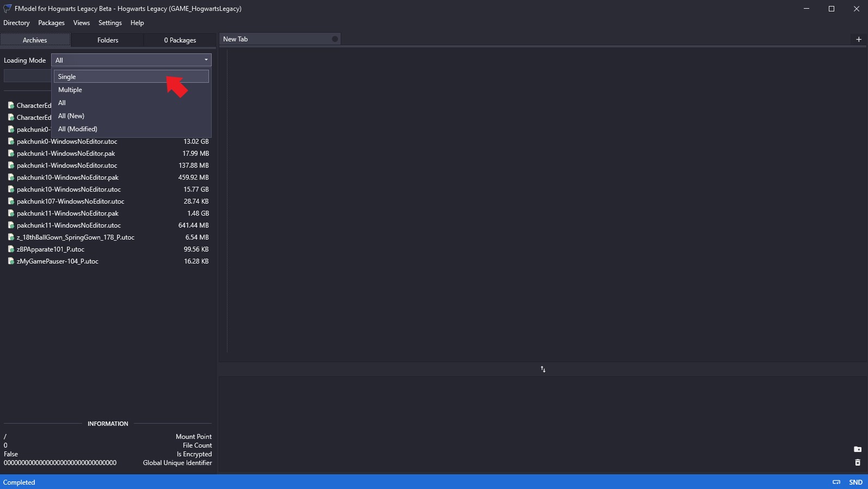This screenshot has width=868, height=489.
Task: Click the 13.02 GB size value
Action: click(x=196, y=142)
